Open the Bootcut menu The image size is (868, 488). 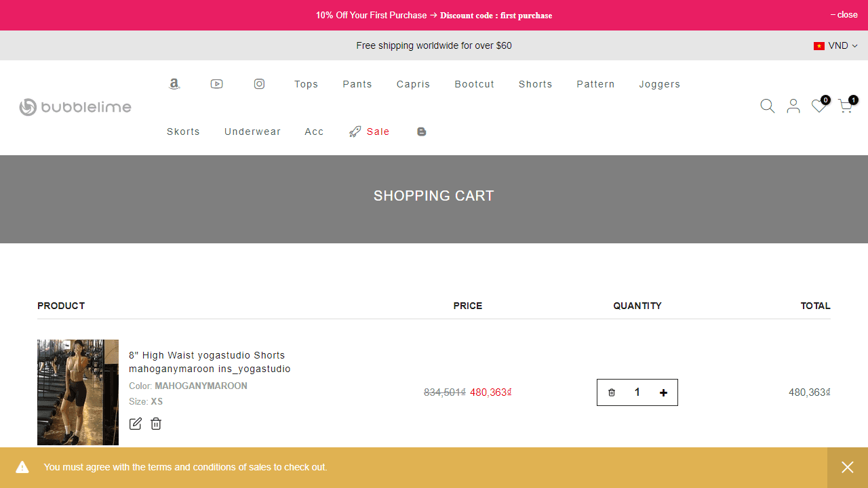[475, 84]
